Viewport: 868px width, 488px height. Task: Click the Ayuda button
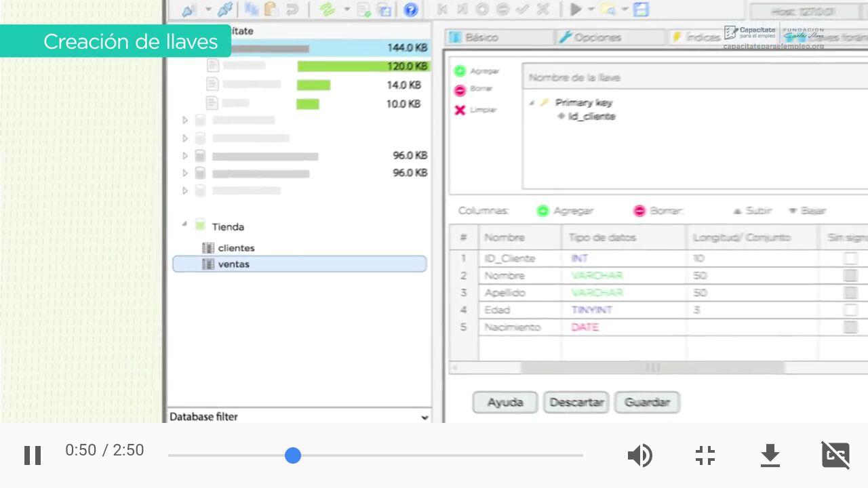pos(505,402)
